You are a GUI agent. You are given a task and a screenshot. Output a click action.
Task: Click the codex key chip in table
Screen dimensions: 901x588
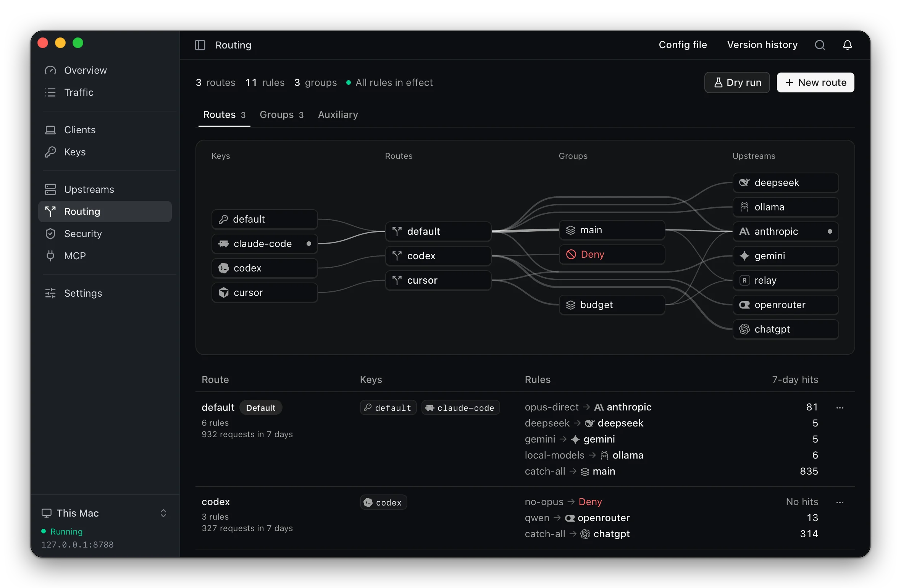[383, 502]
